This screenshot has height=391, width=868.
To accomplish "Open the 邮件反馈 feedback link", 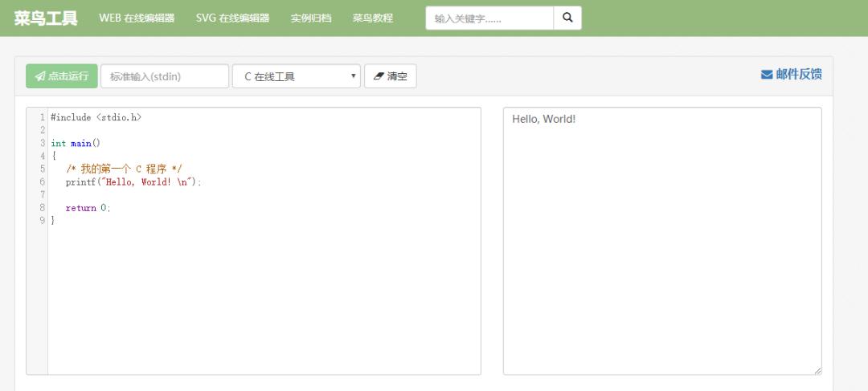I will [792, 75].
